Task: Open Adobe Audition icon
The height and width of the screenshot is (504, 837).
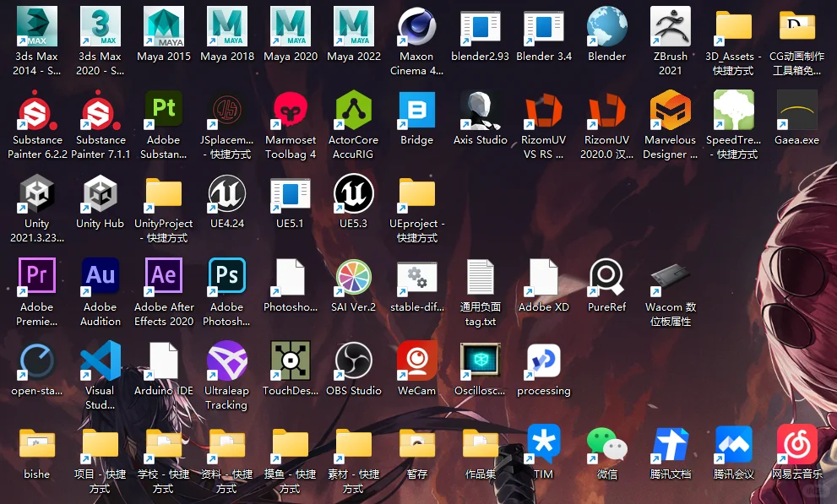Action: click(101, 277)
